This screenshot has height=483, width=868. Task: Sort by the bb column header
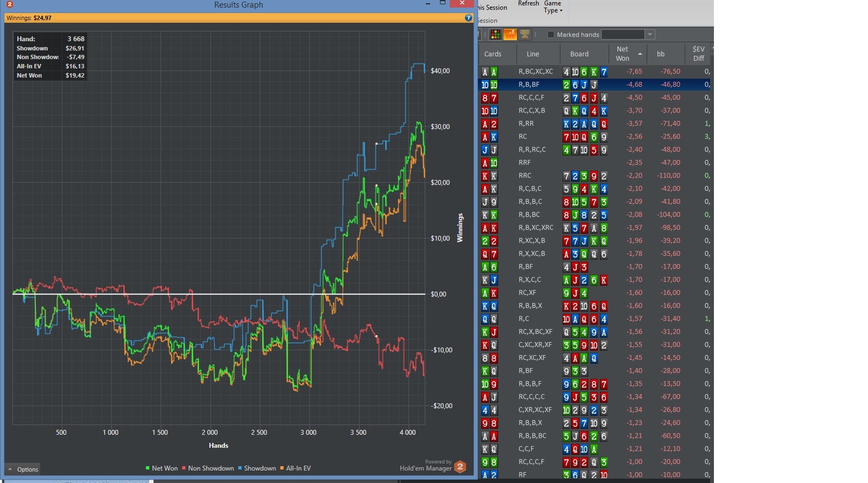point(661,54)
